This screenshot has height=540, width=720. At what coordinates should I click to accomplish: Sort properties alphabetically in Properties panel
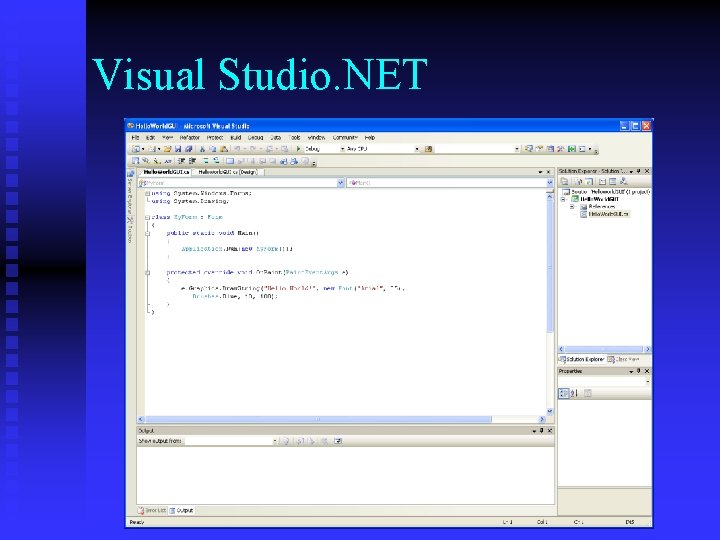tap(574, 393)
